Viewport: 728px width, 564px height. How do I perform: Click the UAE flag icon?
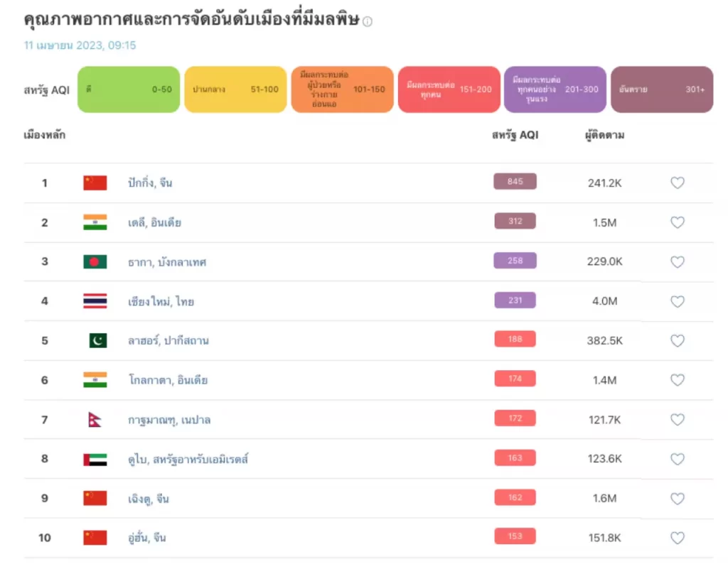point(95,459)
